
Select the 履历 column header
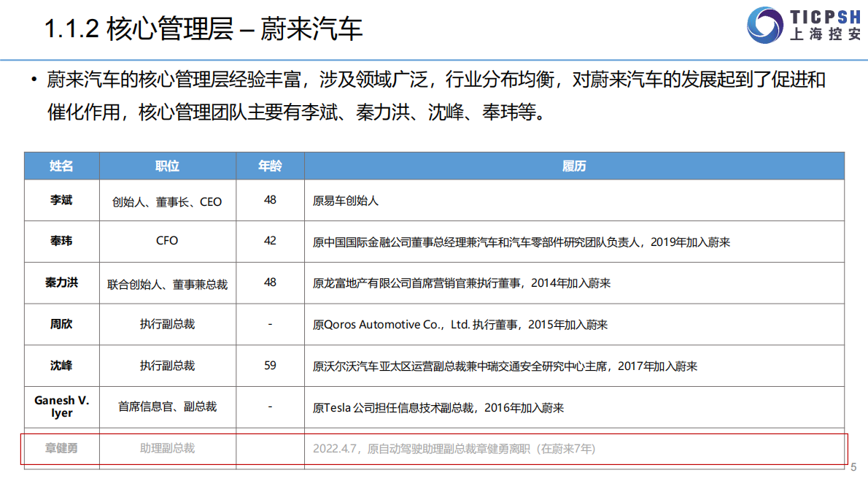click(574, 166)
